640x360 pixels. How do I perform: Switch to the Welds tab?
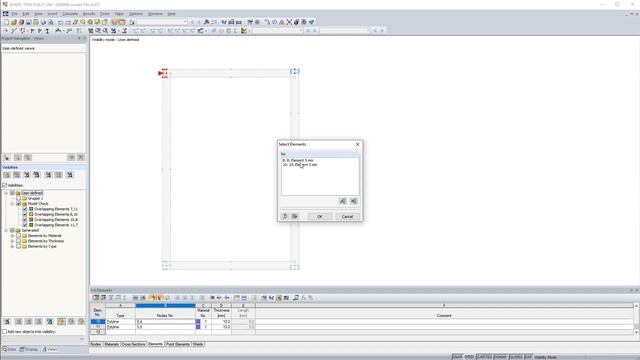tap(198, 344)
